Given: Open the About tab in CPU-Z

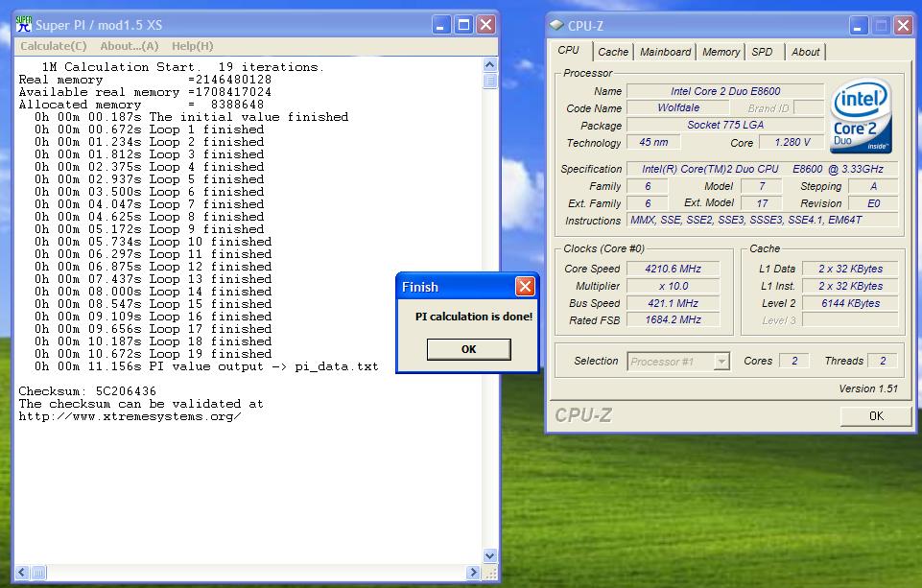Looking at the screenshot, I should click(x=806, y=52).
